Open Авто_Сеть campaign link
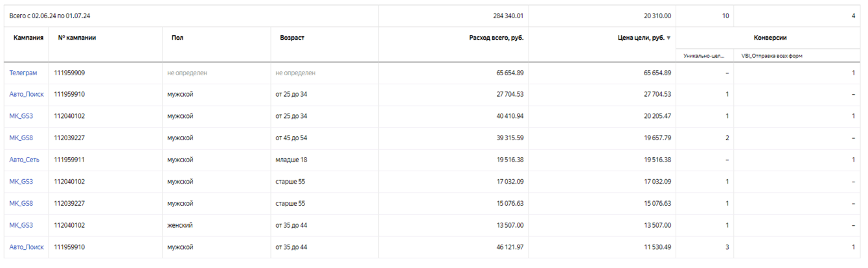Image resolution: width=868 pixels, height=268 pixels. pos(25,160)
